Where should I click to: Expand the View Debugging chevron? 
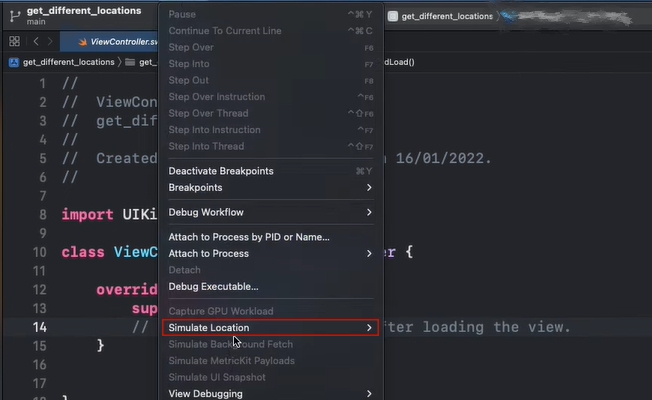[x=369, y=393]
